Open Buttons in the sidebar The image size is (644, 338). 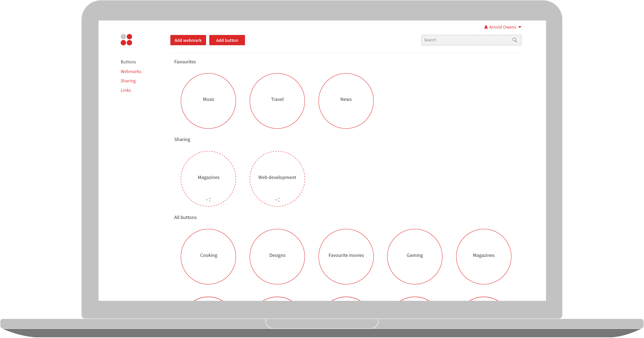(x=128, y=62)
